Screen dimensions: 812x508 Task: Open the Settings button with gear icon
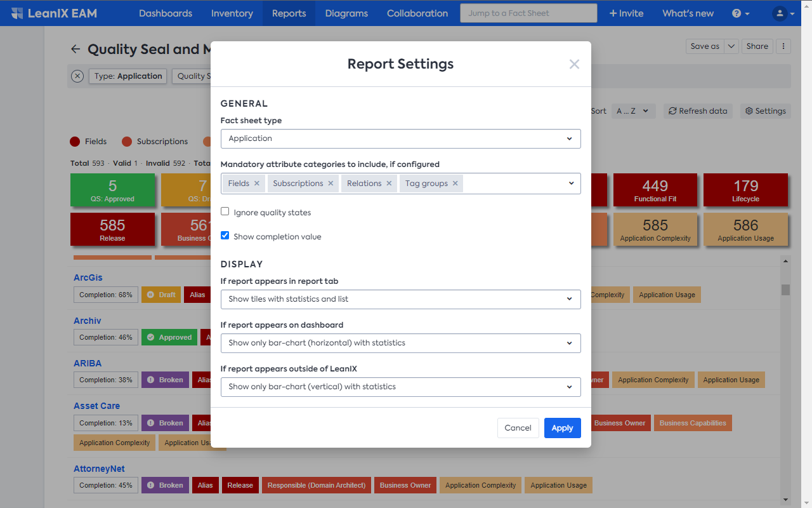(x=766, y=111)
